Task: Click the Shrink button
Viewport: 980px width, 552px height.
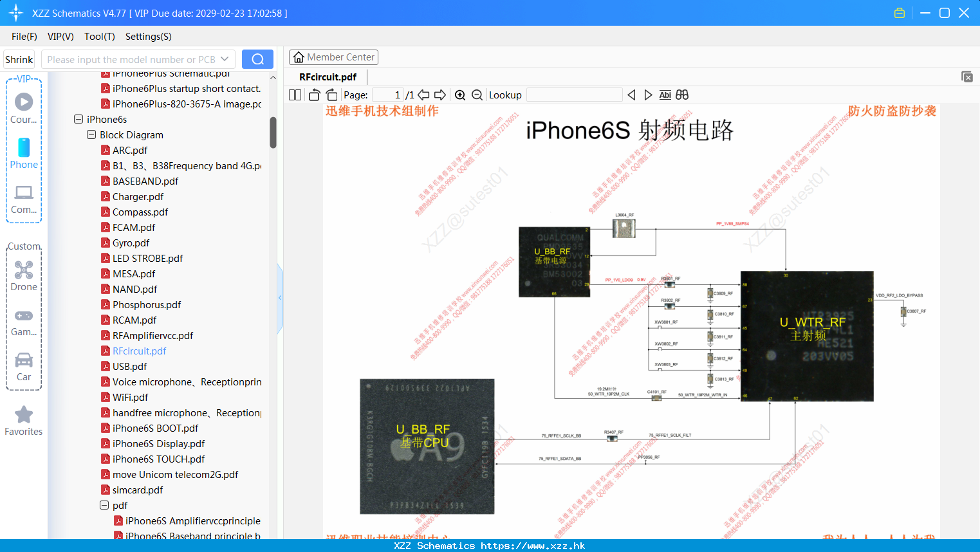Action: tap(19, 59)
